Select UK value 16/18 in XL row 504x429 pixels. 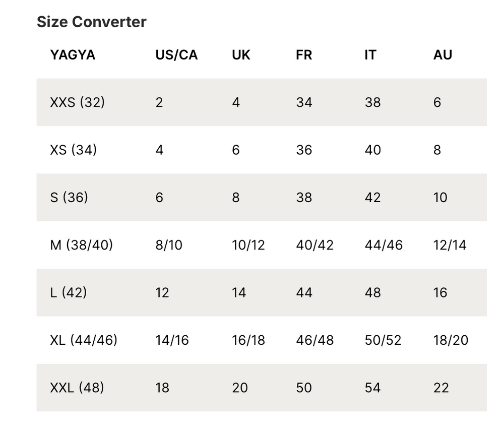point(247,340)
